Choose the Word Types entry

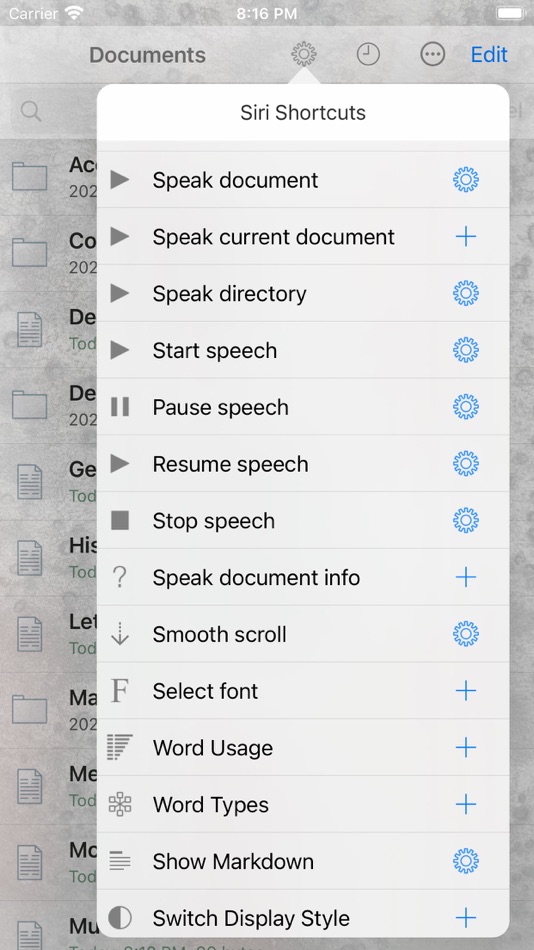point(303,805)
